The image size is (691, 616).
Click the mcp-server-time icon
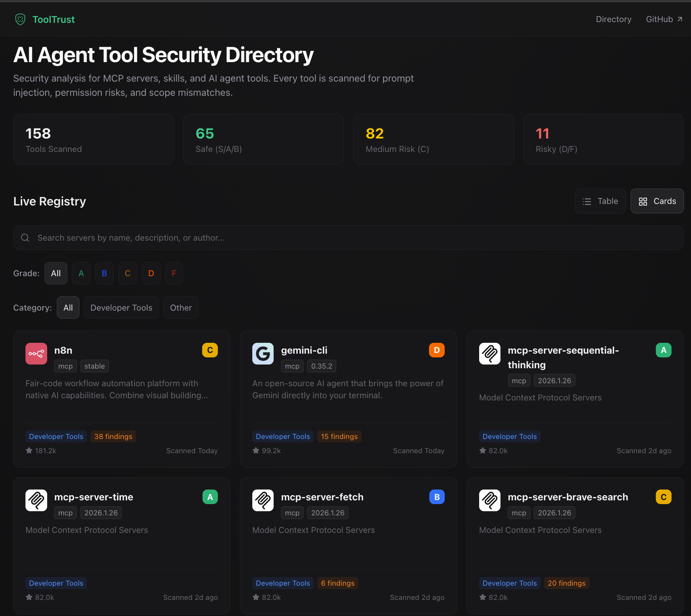coord(36,500)
